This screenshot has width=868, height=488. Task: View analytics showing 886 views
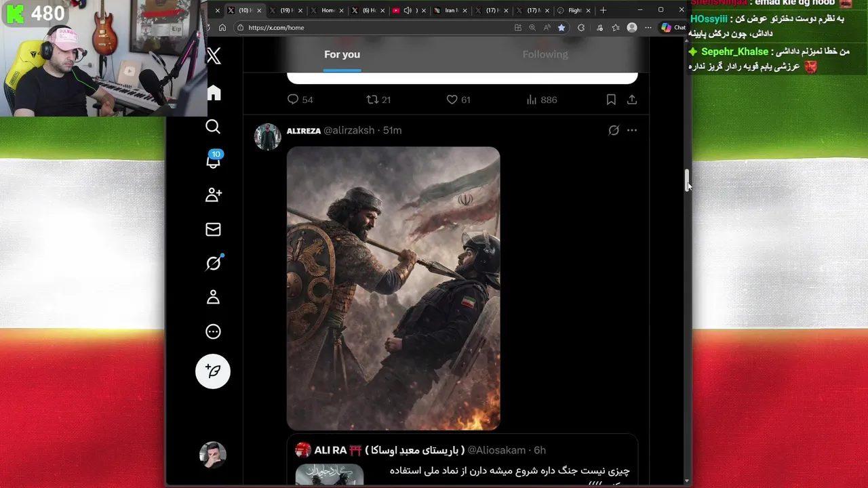[542, 100]
